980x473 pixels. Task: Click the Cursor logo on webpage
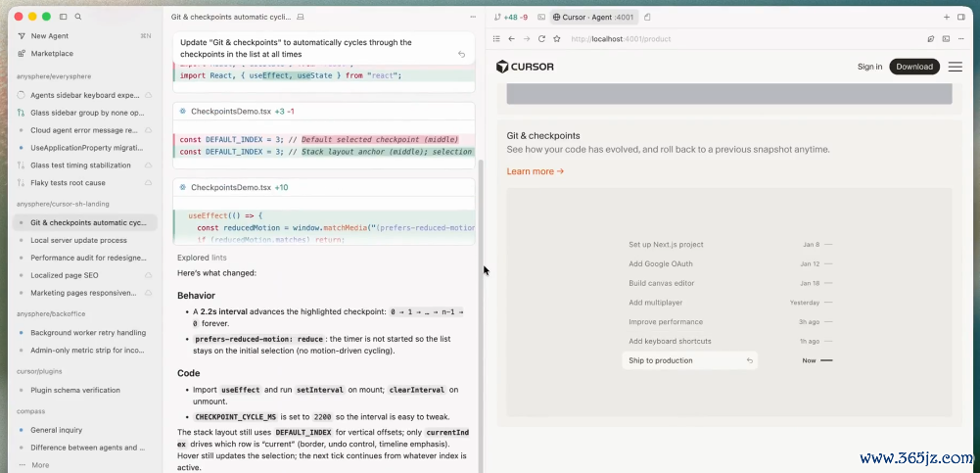pos(525,67)
